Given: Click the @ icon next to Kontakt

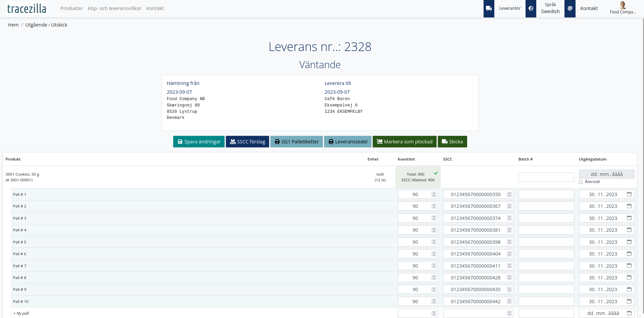Looking at the screenshot, I should [x=569, y=8].
